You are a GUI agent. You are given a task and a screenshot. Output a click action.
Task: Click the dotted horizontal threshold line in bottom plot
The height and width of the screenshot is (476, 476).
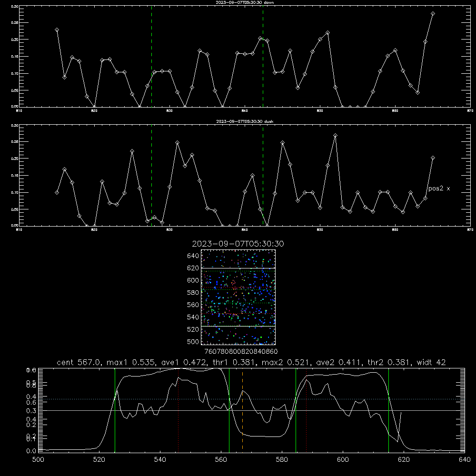click(x=251, y=399)
